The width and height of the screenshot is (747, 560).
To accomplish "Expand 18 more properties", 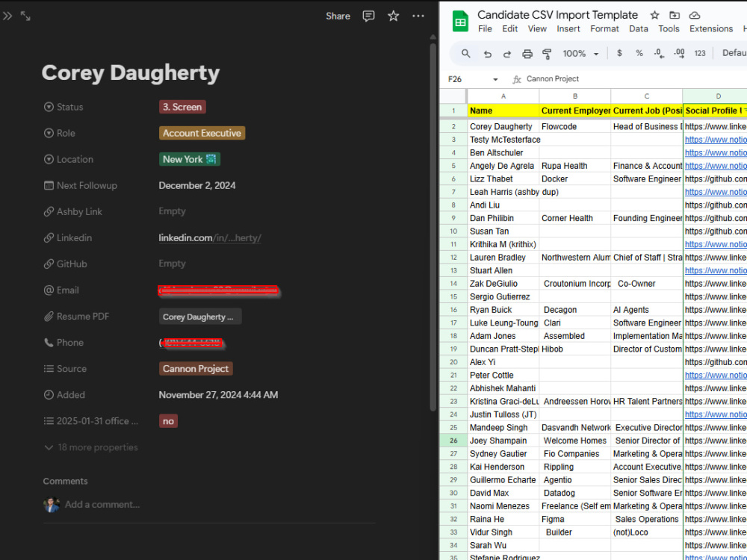I will tap(91, 447).
